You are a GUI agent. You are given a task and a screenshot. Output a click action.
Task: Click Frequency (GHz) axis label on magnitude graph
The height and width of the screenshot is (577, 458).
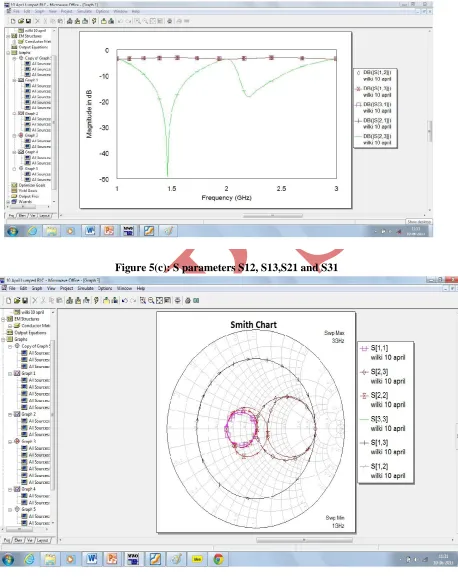click(227, 198)
